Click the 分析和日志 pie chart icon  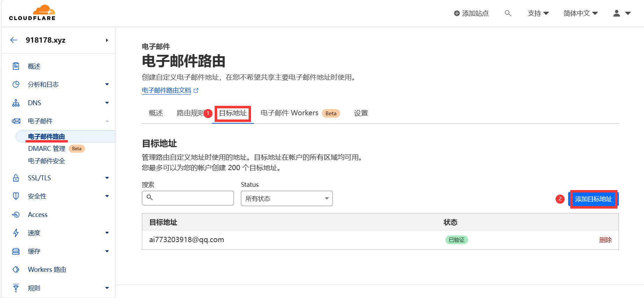point(16,84)
